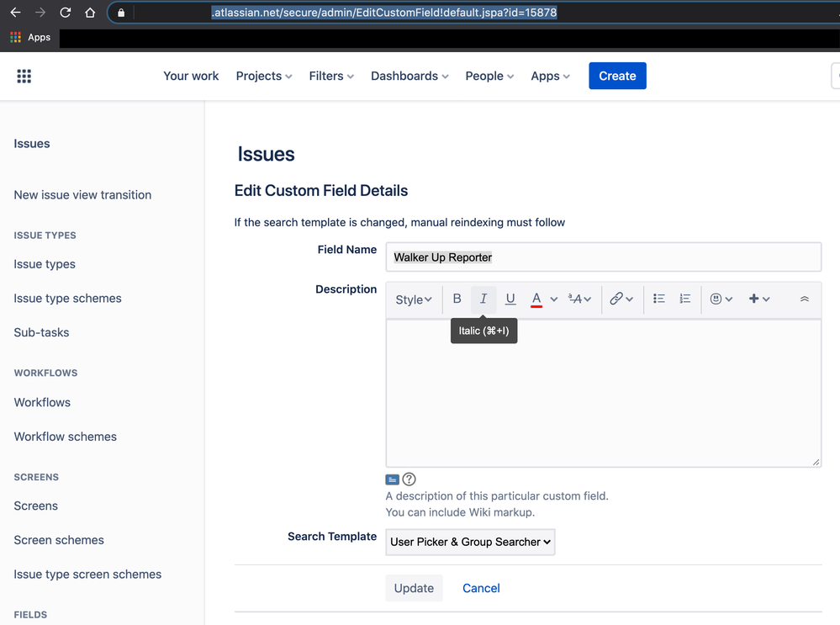840x625 pixels.
Task: Click the browser back arrow
Action: 15,13
